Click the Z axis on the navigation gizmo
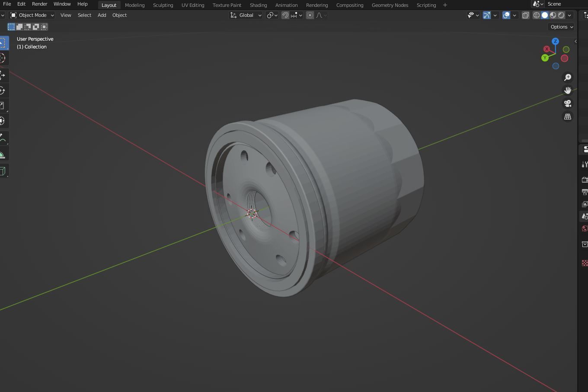The width and height of the screenshot is (588, 392). [556, 41]
